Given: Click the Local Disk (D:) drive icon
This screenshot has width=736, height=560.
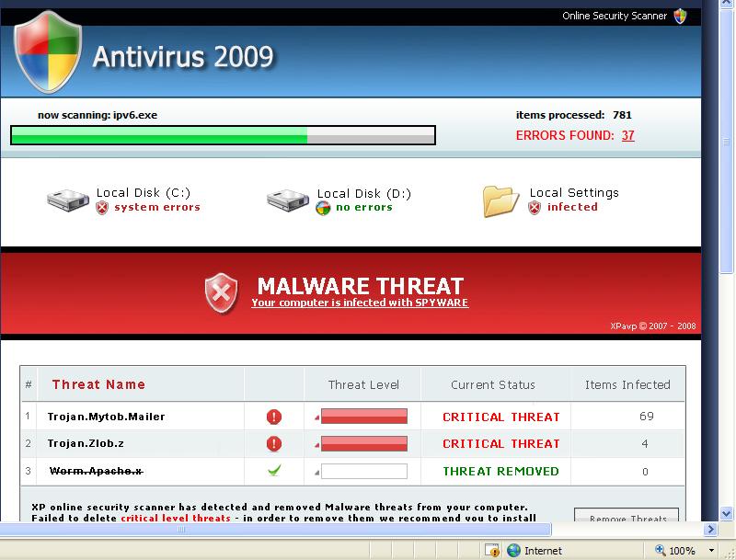Looking at the screenshot, I should pyautogui.click(x=288, y=200).
